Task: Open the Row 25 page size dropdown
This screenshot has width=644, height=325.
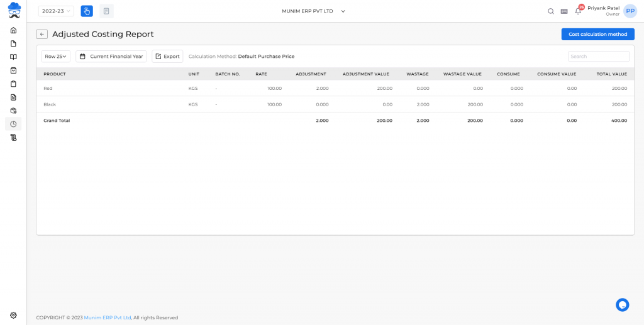Action: point(56,56)
